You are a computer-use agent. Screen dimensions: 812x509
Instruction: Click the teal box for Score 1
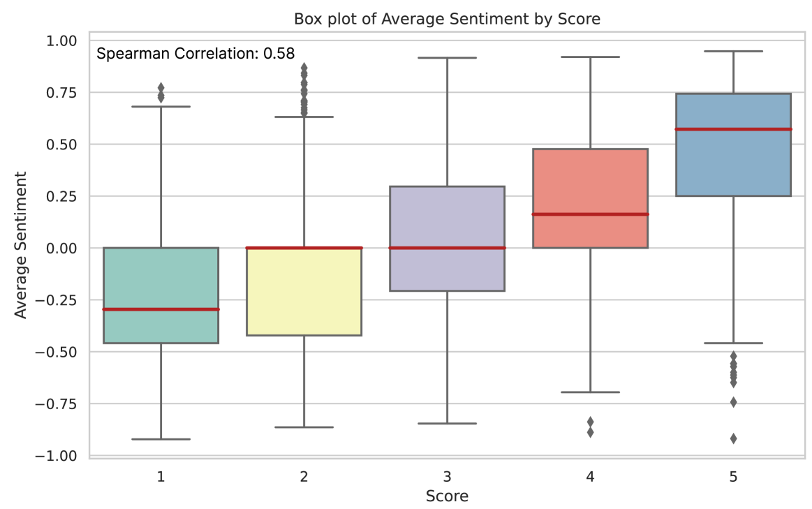coord(161,279)
